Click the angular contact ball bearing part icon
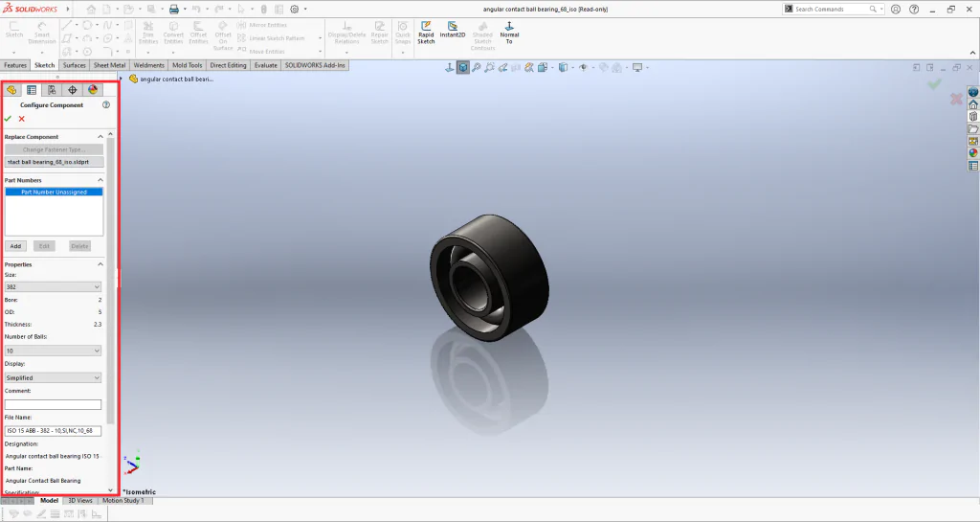The height and width of the screenshot is (522, 980). 133,79
